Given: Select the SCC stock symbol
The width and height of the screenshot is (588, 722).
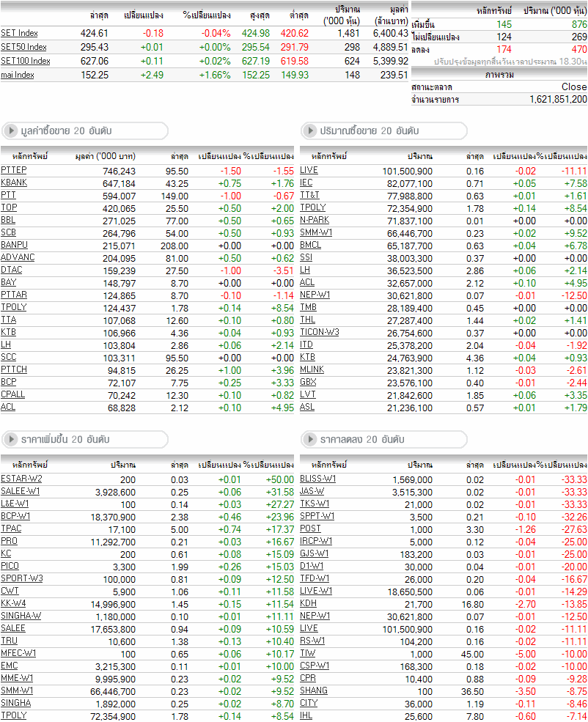Looking at the screenshot, I should pos(8,357).
